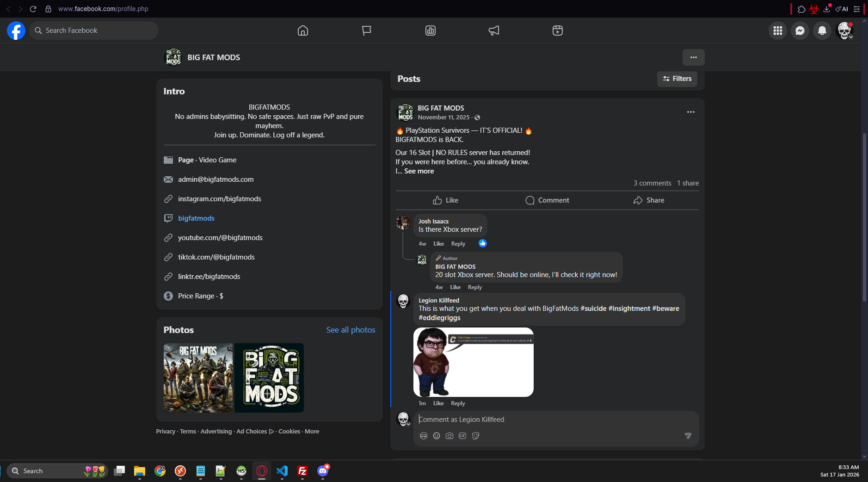Viewport: 868px width, 482px height.
Task: Reply to Josh Isaacs' comment
Action: click(x=458, y=244)
